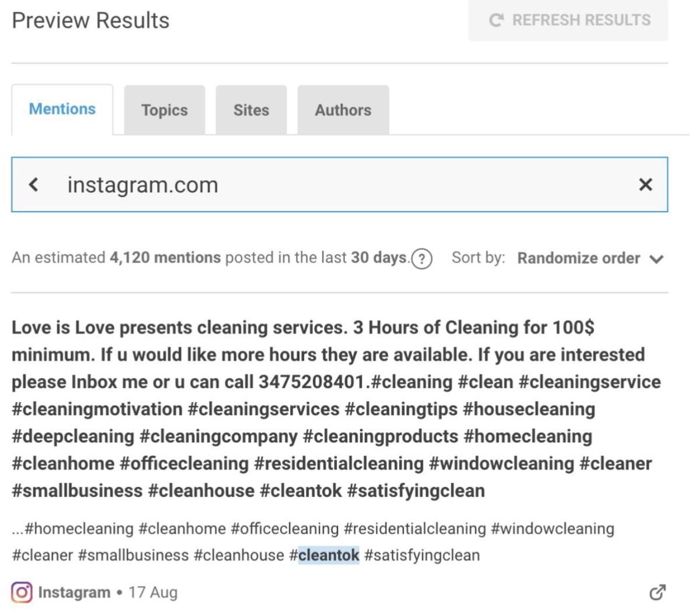Image resolution: width=697 pixels, height=616 pixels.
Task: Expand the Randomize order chevron
Action: point(656,259)
